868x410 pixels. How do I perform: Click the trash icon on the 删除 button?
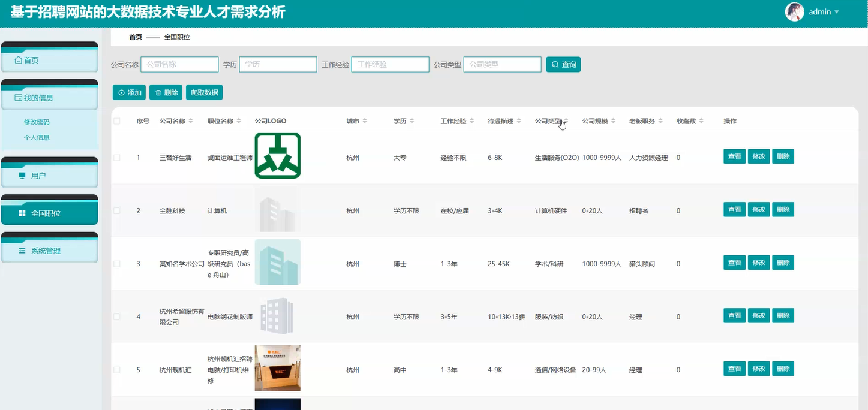pos(157,92)
